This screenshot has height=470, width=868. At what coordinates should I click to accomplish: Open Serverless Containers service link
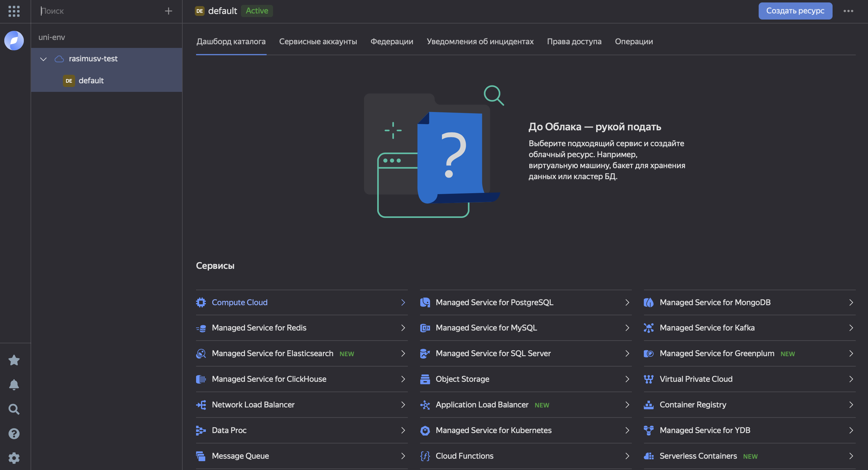point(698,456)
